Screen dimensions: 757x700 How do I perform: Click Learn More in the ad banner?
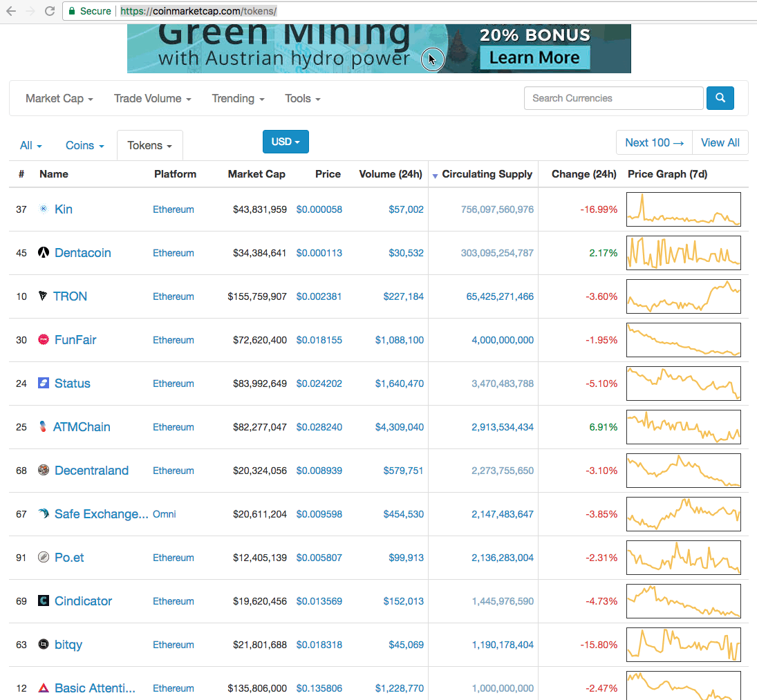point(534,57)
